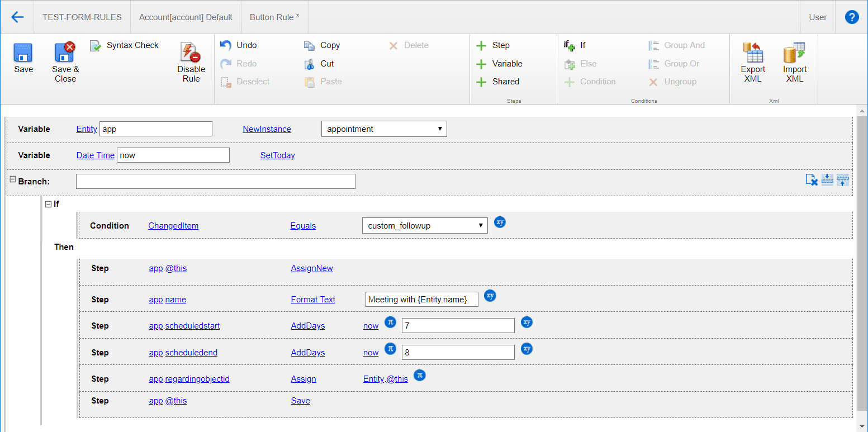Export the rule to XML
The height and width of the screenshot is (432, 868).
(x=753, y=63)
